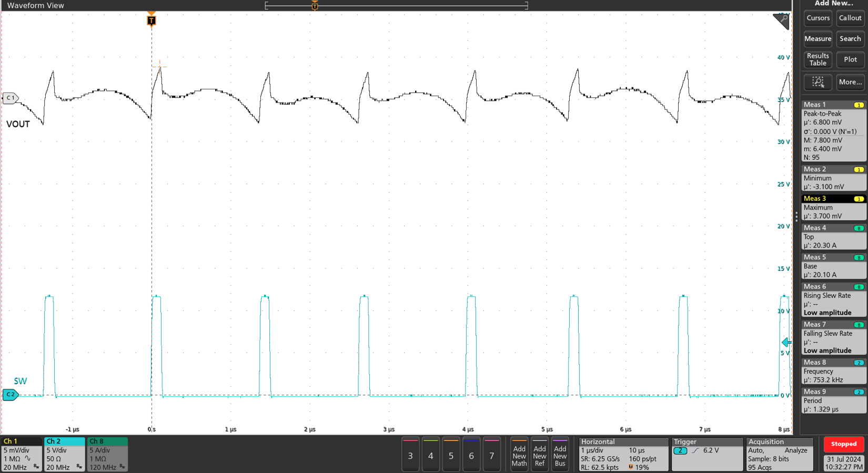Select the C1 waveform handle for VOUT

click(x=11, y=98)
